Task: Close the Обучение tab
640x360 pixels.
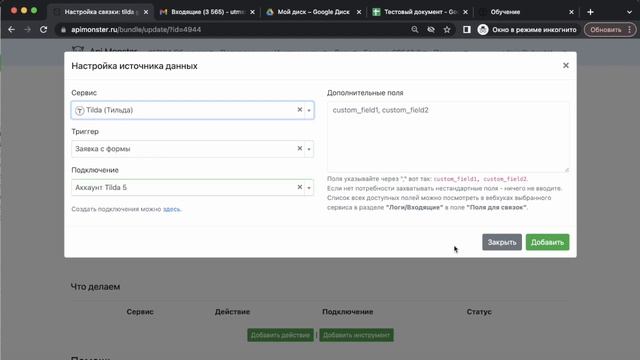Action: point(571,12)
